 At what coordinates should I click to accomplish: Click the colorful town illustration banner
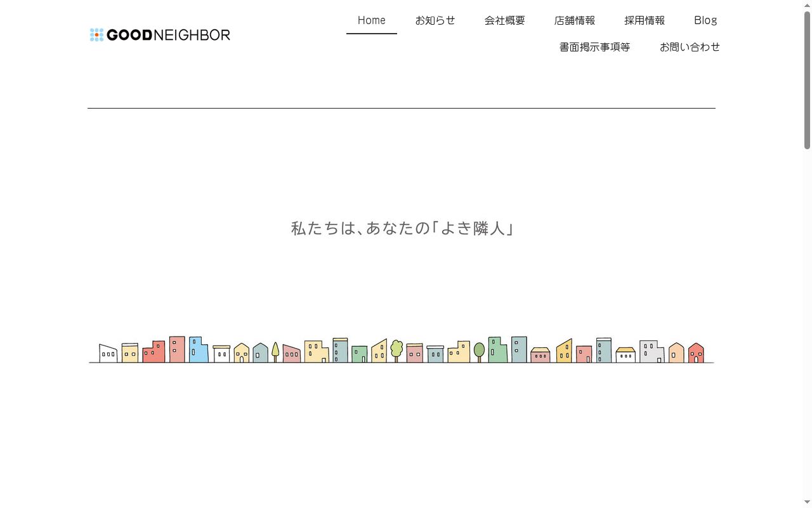coord(402,350)
